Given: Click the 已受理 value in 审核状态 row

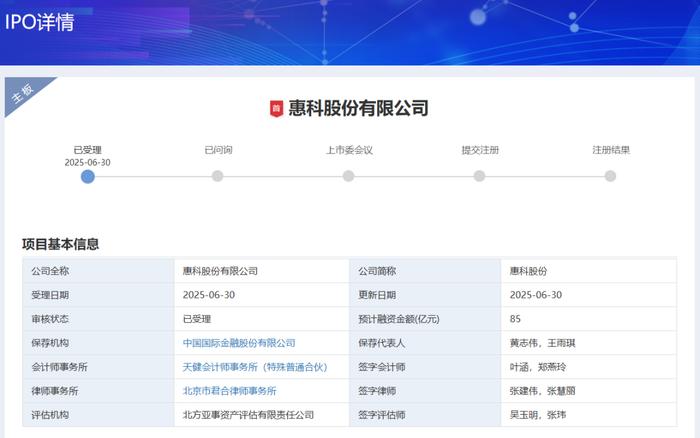Looking at the screenshot, I should 197,319.
